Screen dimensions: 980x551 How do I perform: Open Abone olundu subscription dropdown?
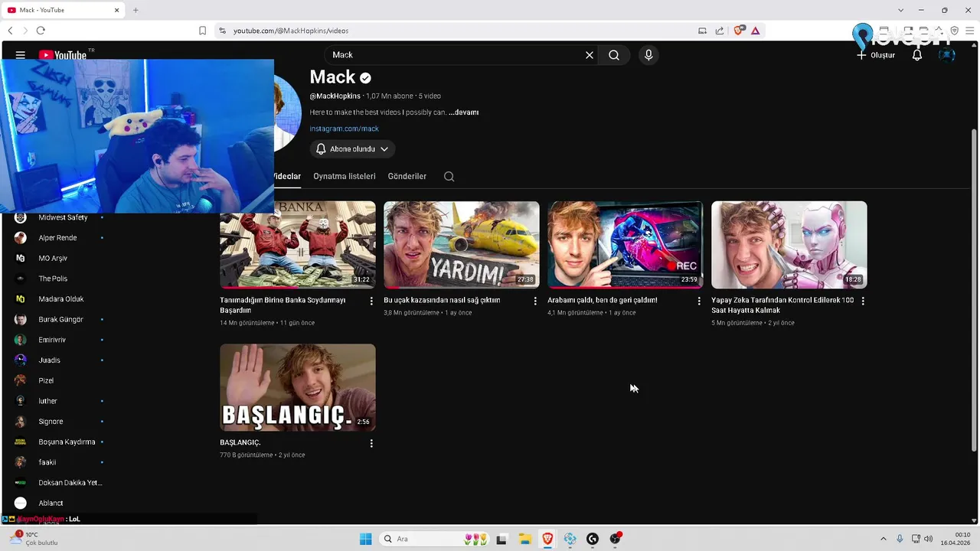(x=353, y=149)
